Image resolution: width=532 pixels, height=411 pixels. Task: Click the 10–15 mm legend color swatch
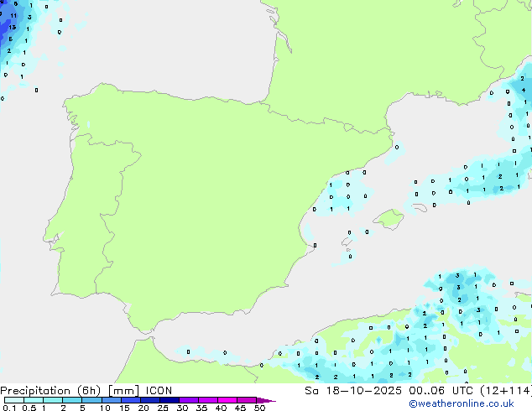point(111,400)
